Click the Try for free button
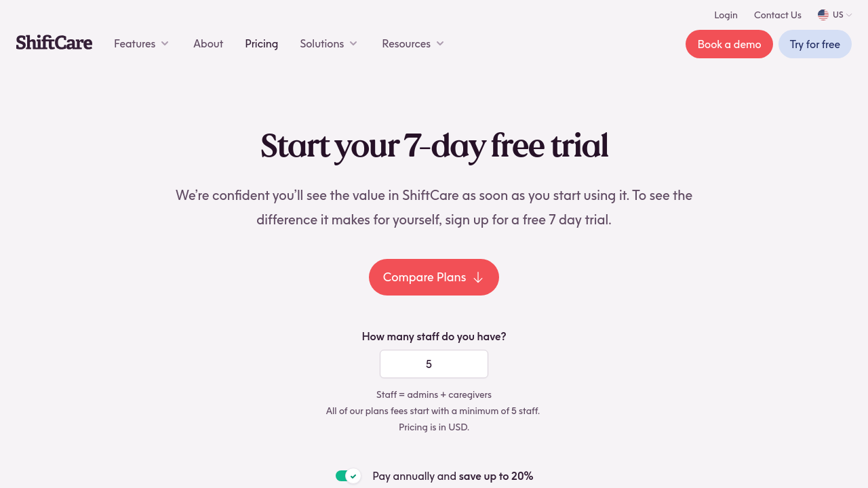Screen dimensions: 868x488 point(814,44)
